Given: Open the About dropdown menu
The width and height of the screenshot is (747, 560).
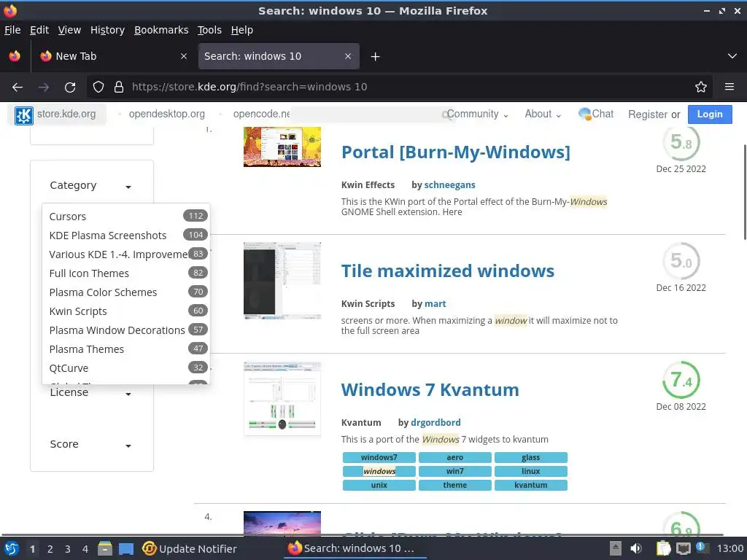Looking at the screenshot, I should click(543, 114).
